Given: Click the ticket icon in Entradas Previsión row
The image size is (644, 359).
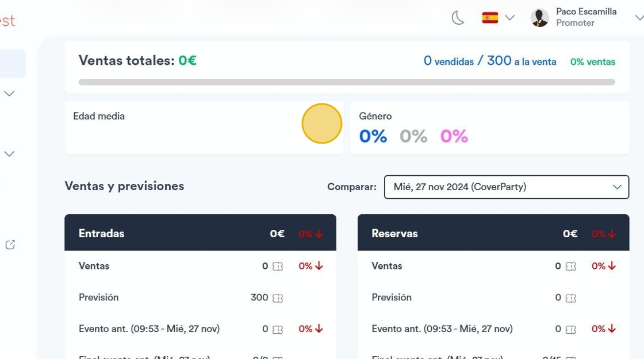Looking at the screenshot, I should tap(278, 298).
